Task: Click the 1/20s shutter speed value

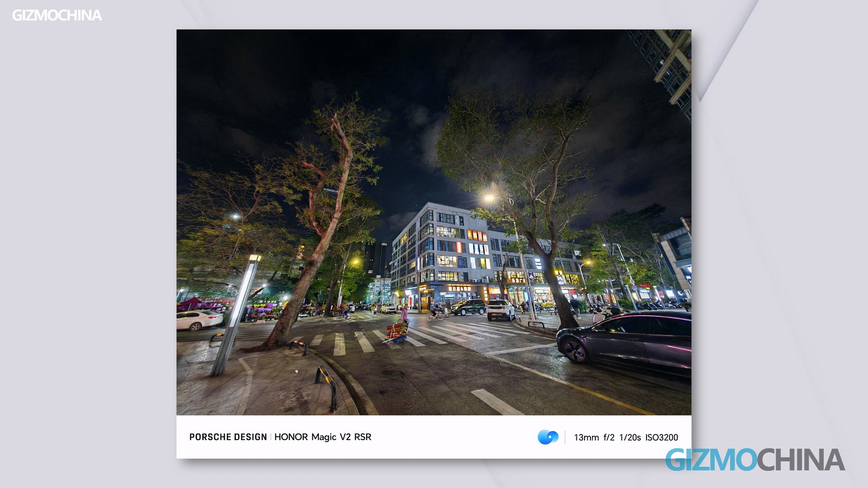Action: click(x=630, y=437)
